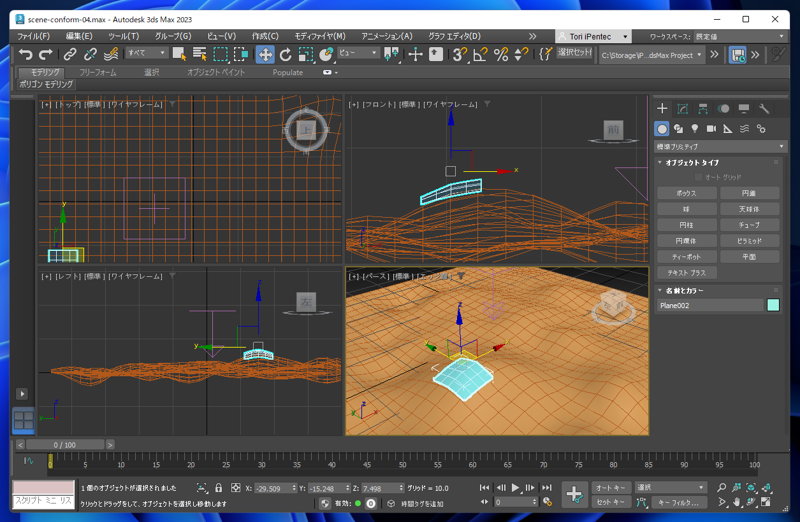Click the ボックス primitive button
The width and height of the screenshot is (800, 522).
[x=686, y=193]
